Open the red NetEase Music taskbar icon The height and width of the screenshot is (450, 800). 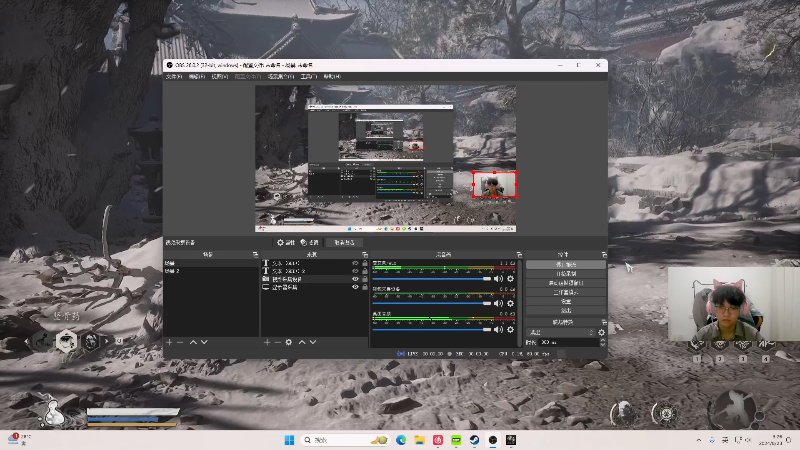coord(438,440)
